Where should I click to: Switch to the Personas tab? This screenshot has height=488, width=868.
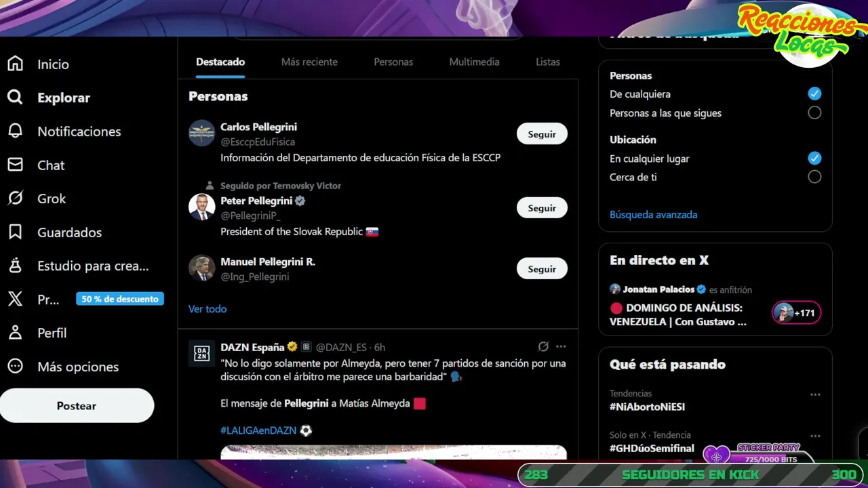coord(393,62)
